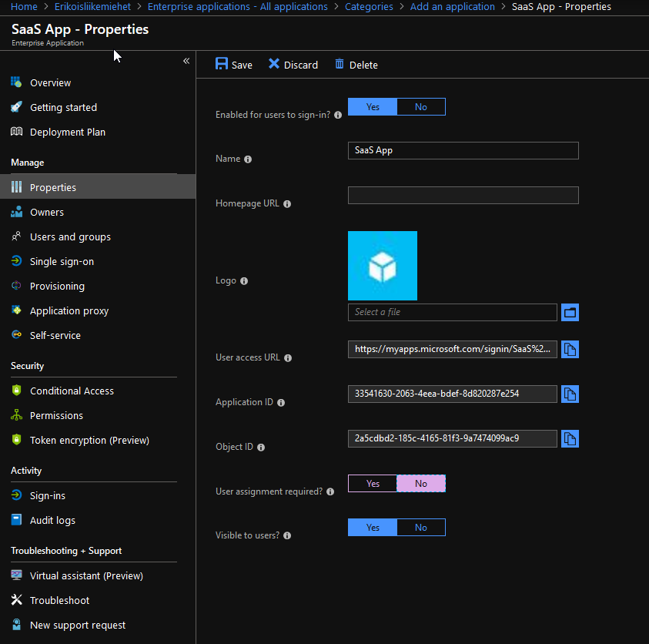Show info for User assignment required
The width and height of the screenshot is (649, 644).
tap(330, 491)
